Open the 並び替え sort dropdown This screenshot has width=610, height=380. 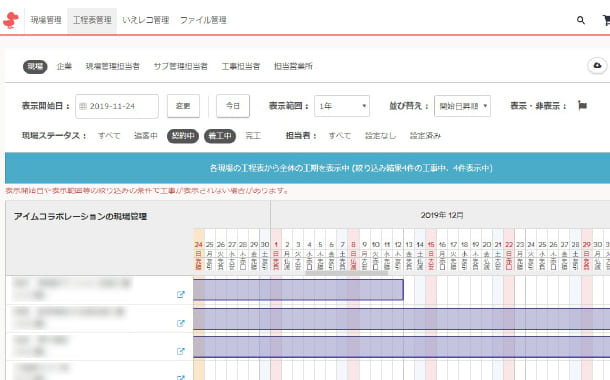tap(462, 106)
